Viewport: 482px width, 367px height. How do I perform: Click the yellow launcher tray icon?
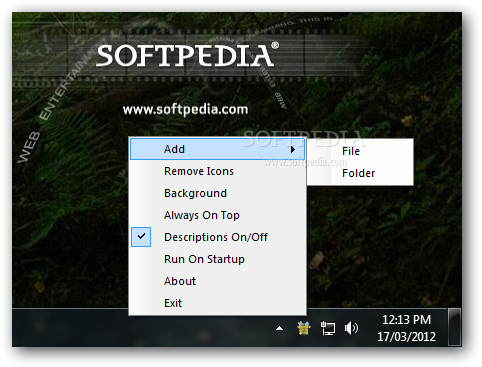click(x=304, y=328)
